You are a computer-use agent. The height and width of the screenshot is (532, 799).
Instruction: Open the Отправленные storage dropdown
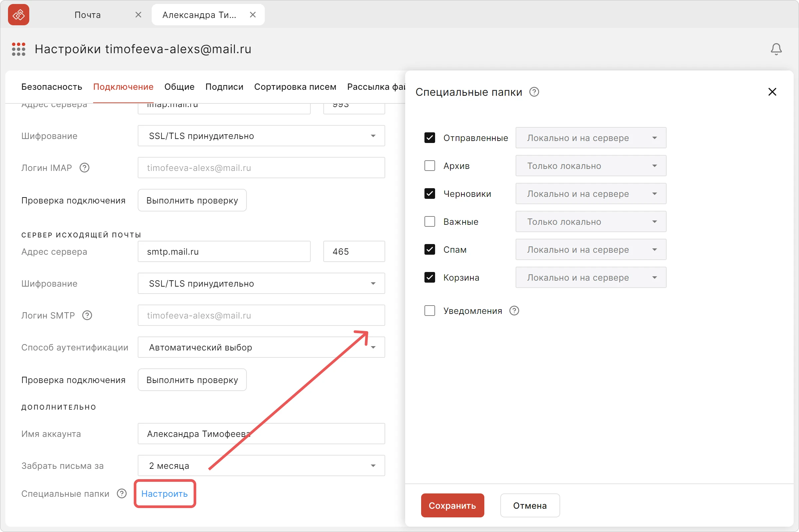(590, 138)
